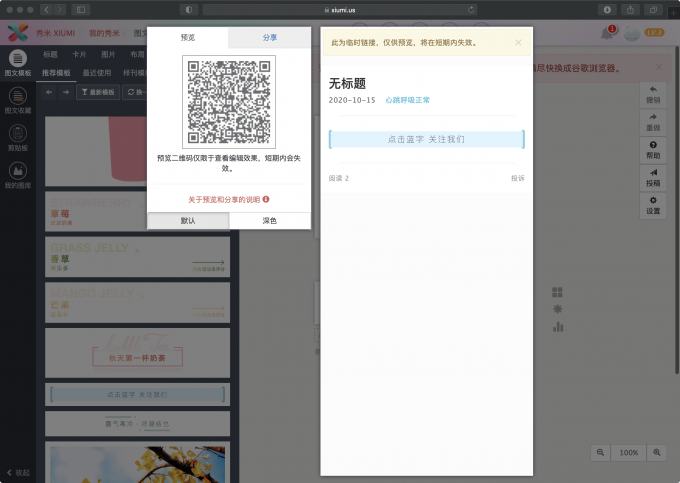This screenshot has width=680, height=483.
Task: Open 设置 settings gear button
Action: point(653,205)
